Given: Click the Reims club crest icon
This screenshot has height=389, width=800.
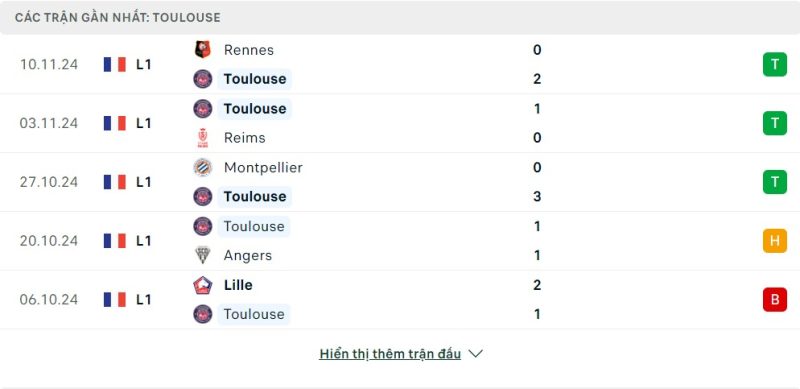Looking at the screenshot, I should (203, 138).
